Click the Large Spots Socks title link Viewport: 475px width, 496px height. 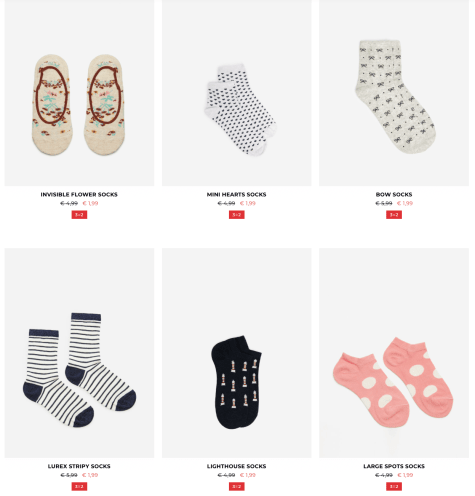click(394, 466)
